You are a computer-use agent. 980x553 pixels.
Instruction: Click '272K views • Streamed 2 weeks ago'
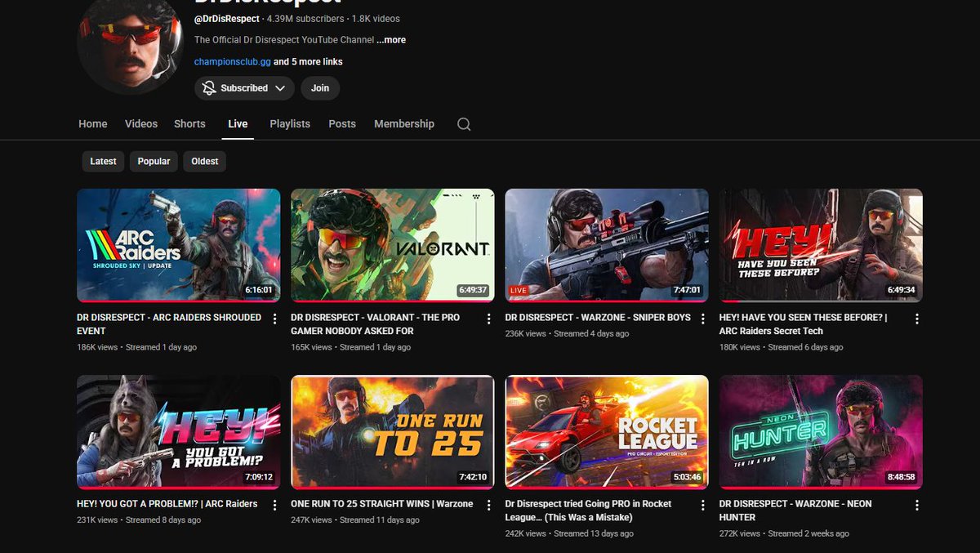tap(784, 533)
